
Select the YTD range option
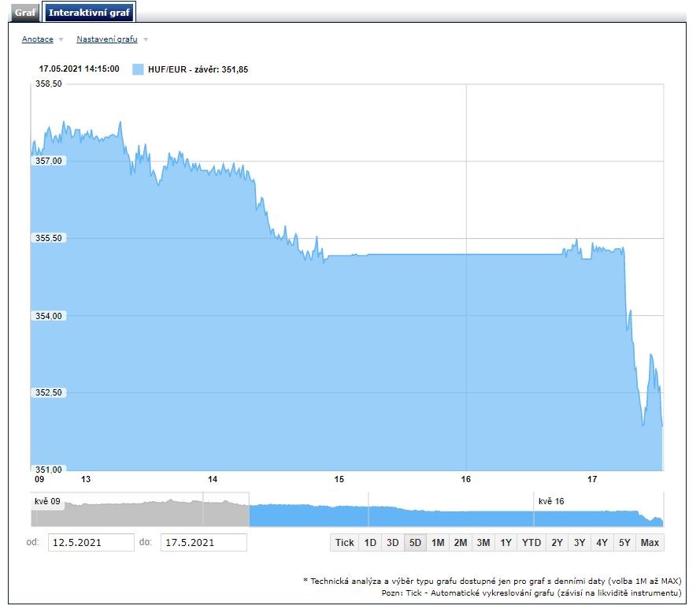pos(529,542)
